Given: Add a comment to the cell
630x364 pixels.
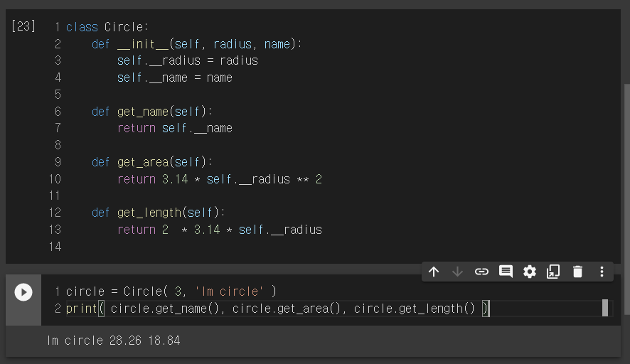Looking at the screenshot, I should [506, 272].
